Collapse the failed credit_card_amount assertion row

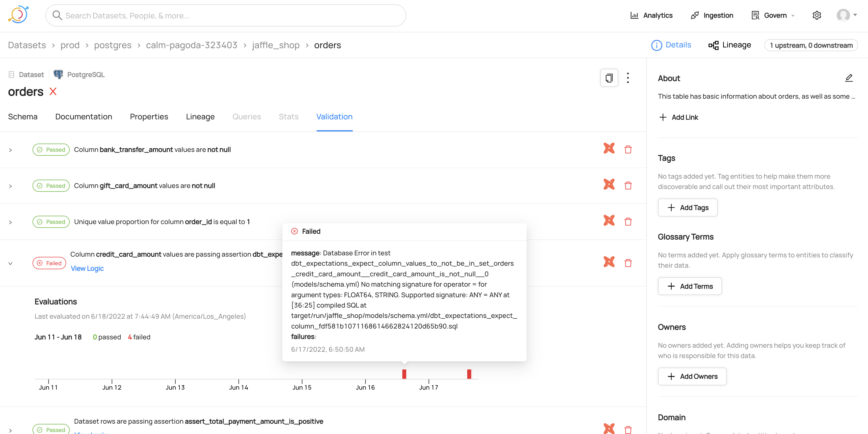pos(10,263)
